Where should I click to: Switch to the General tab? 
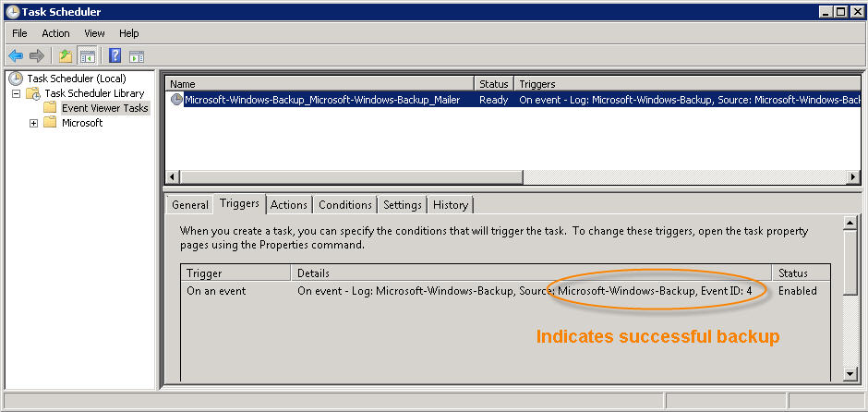point(190,205)
